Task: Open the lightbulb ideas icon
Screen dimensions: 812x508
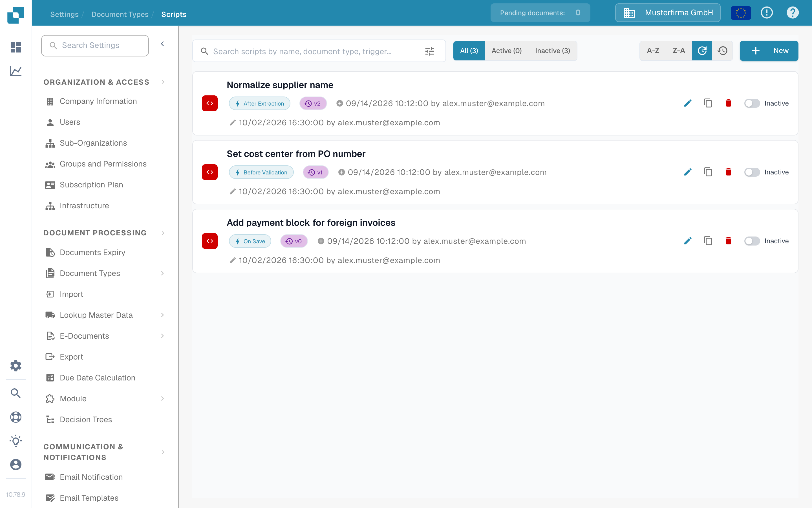Action: click(16, 441)
